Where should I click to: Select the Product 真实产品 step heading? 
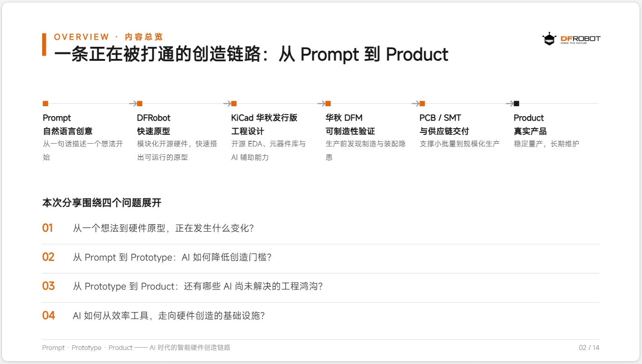530,124
